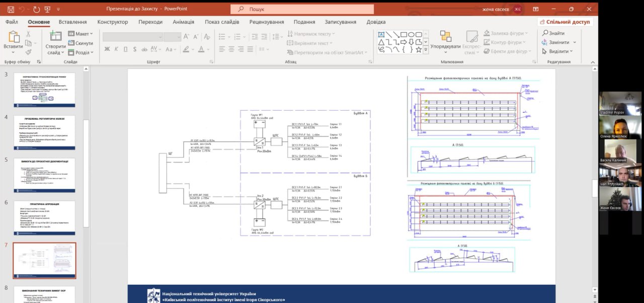Open the Упорядкувати arrange dropdown
The width and height of the screenshot is (644, 303).
pyautogui.click(x=445, y=47)
